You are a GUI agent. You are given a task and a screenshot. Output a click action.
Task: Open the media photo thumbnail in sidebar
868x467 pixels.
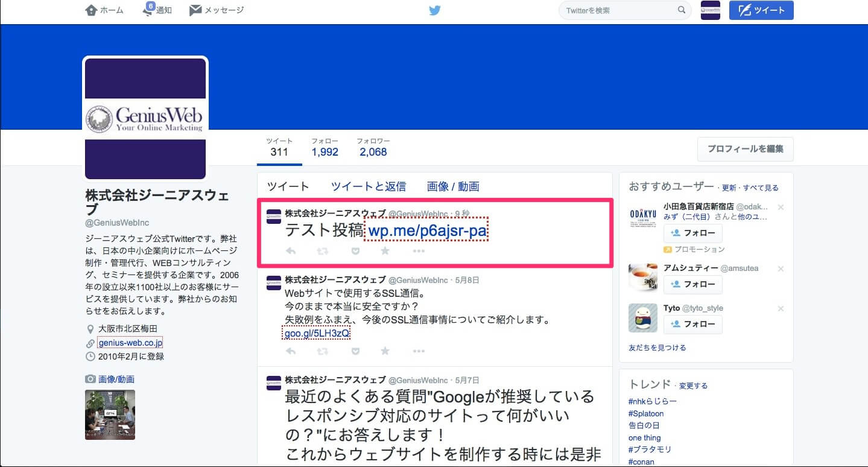(110, 415)
